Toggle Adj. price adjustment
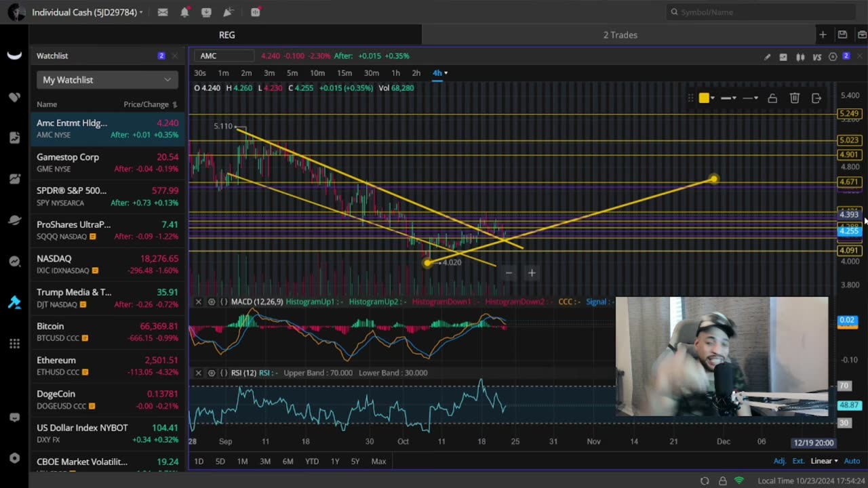868x488 pixels. [x=780, y=461]
